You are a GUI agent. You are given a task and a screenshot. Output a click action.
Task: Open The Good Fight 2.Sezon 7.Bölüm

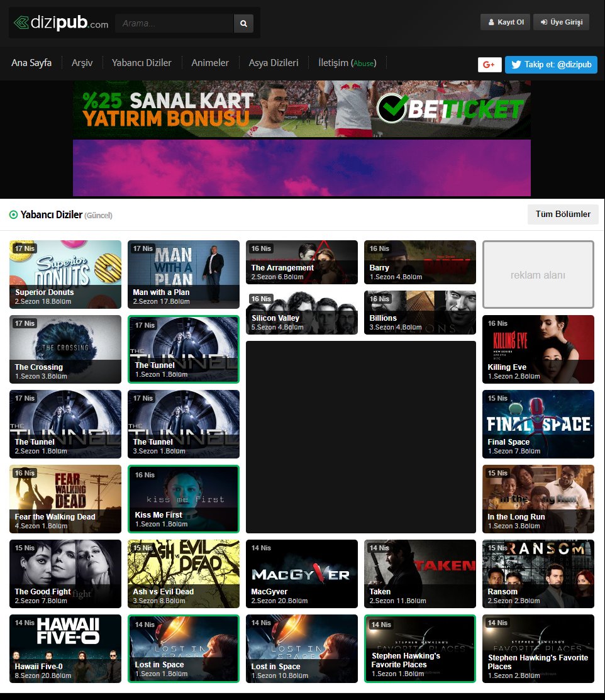coord(65,574)
